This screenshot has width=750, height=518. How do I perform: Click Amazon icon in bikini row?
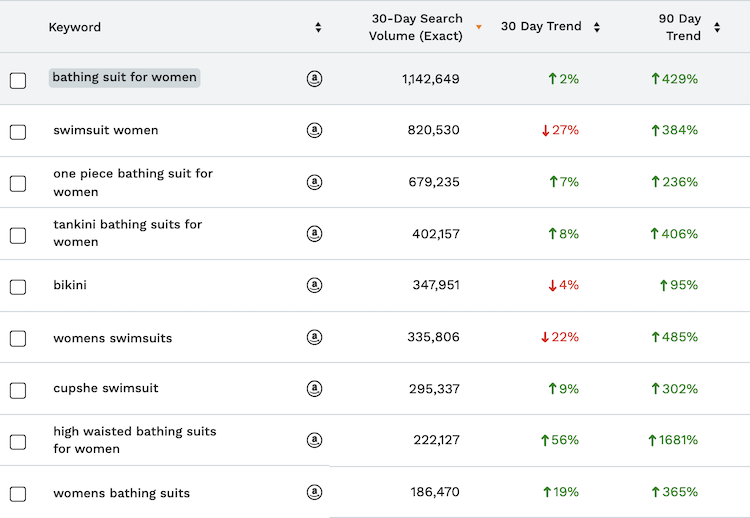coord(314,285)
